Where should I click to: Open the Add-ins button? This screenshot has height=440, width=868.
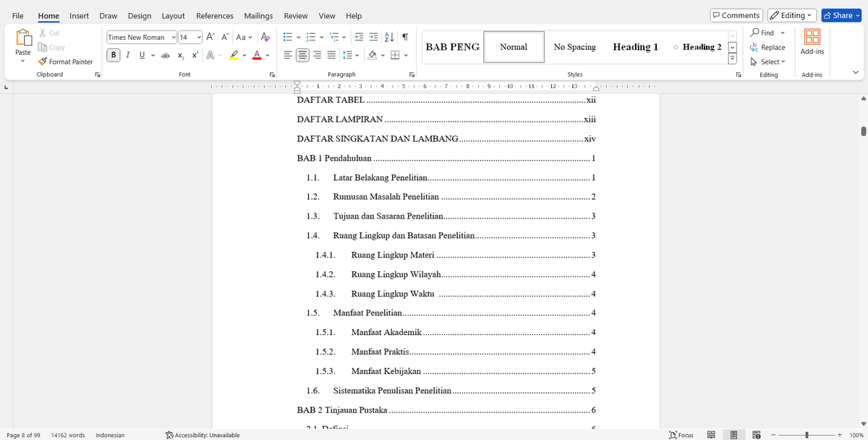812,42
